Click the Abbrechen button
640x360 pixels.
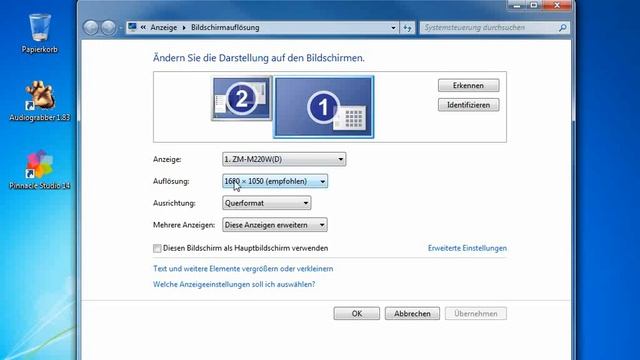pos(412,313)
